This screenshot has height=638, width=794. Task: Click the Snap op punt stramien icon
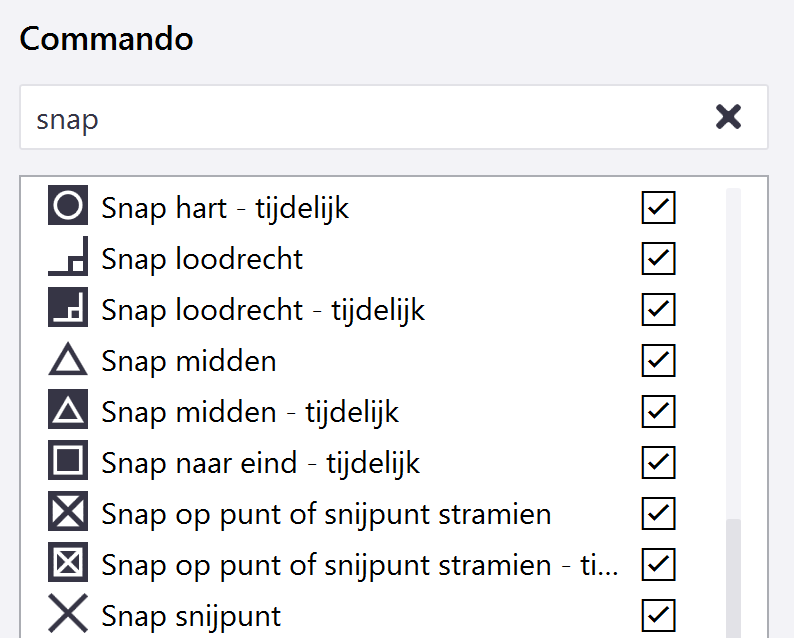pyautogui.click(x=68, y=513)
